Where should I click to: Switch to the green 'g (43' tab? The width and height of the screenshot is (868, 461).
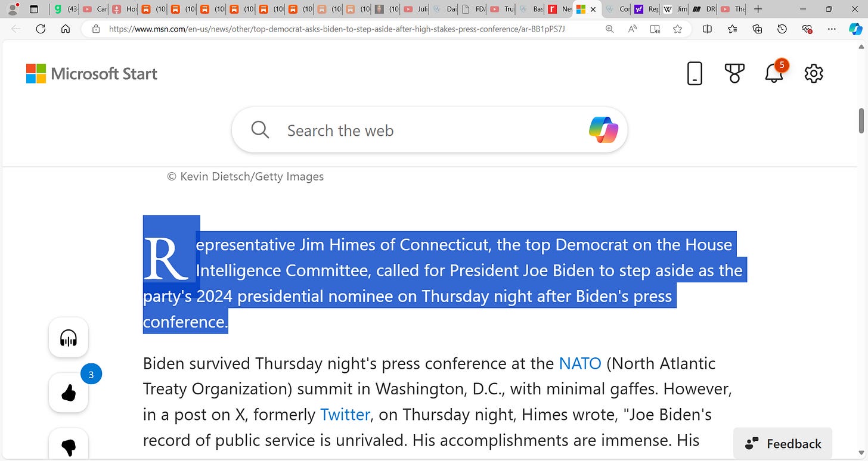65,9
